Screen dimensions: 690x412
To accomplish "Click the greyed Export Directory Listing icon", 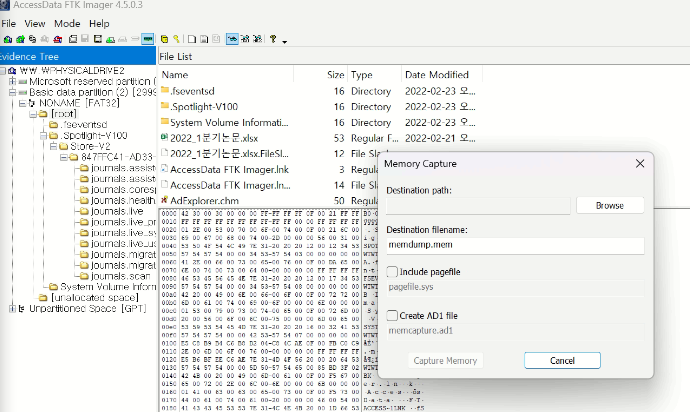I will (x=216, y=39).
